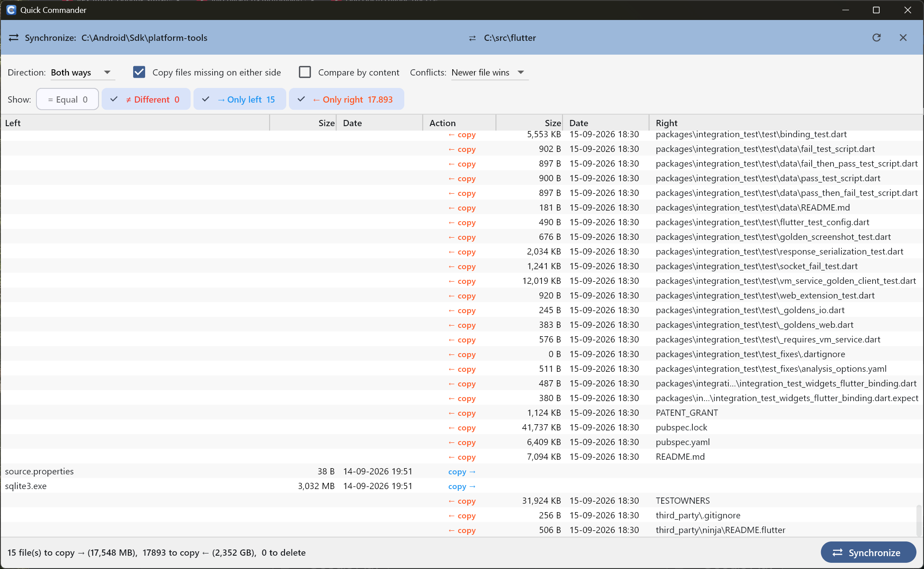
Task: Click the Left column header
Action: [x=135, y=123]
